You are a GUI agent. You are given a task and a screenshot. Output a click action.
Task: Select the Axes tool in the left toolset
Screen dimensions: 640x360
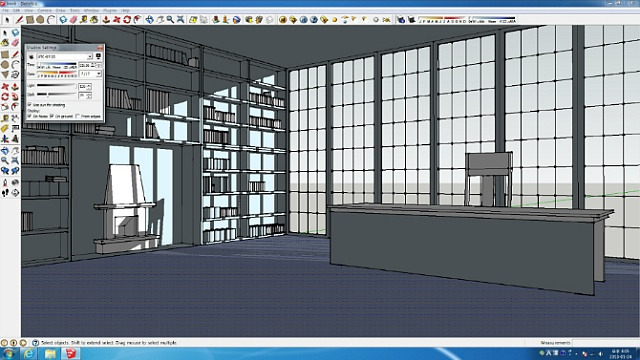(5, 139)
